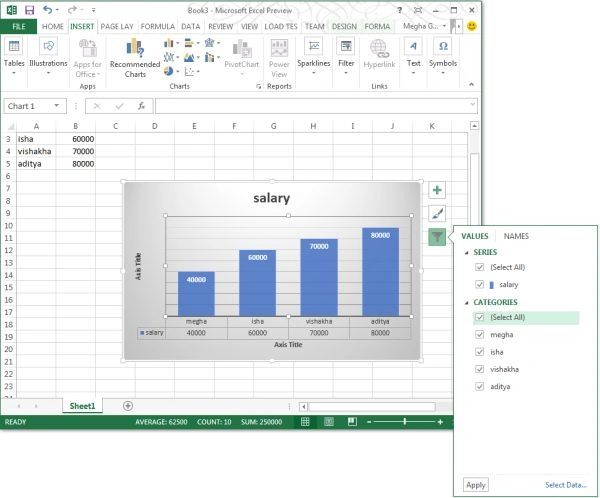The height and width of the screenshot is (498, 600).
Task: Click the Undo arrow icon
Action: pos(47,10)
